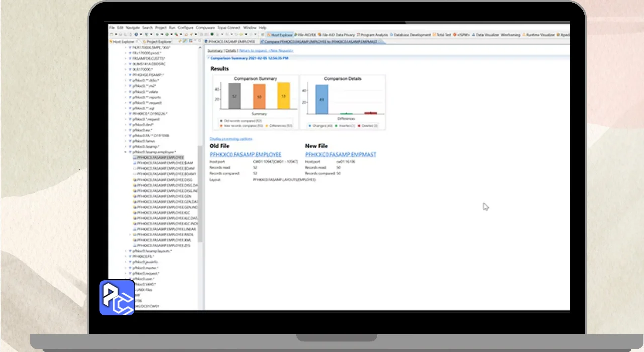The height and width of the screenshot is (352, 644).
Task: Open the Program Analysis perspective
Action: click(x=372, y=35)
